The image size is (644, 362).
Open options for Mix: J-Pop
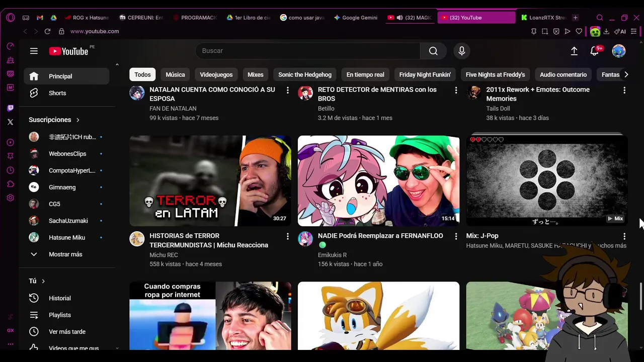[x=624, y=236]
